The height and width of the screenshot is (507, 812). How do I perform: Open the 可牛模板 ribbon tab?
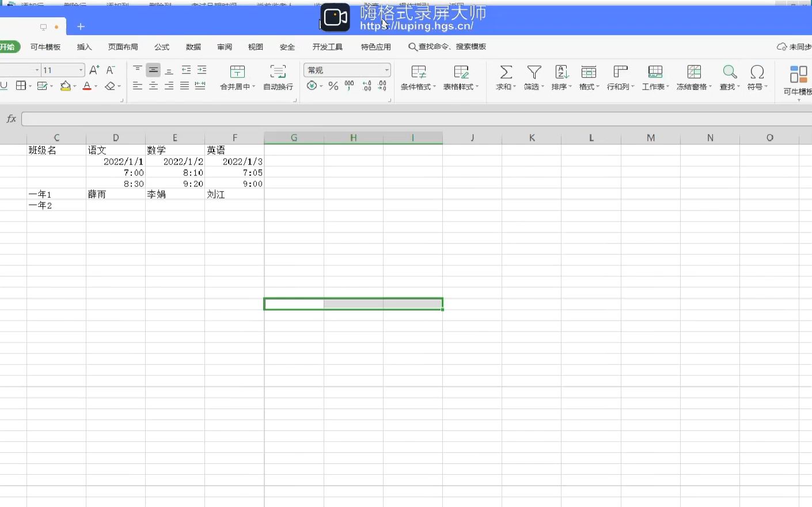click(x=45, y=47)
